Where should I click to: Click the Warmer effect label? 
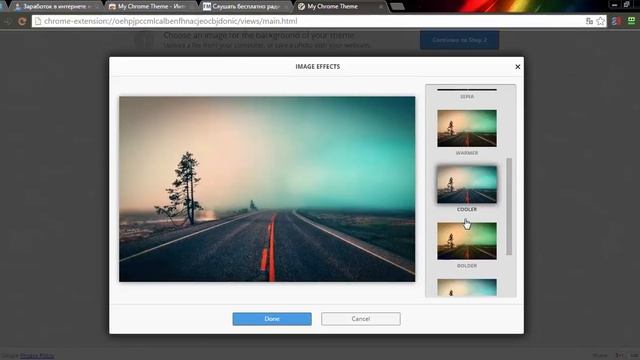pos(467,153)
